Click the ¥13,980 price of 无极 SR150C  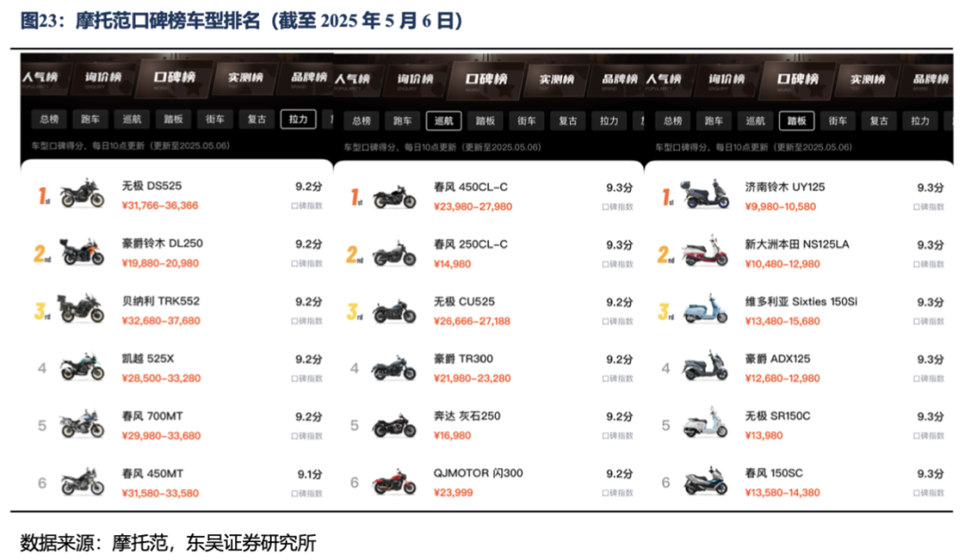(x=763, y=436)
